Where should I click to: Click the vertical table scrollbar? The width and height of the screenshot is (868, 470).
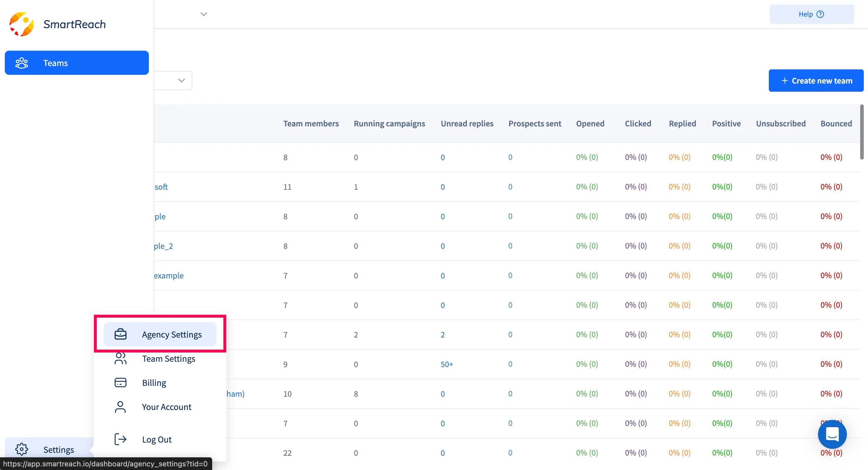(862, 132)
